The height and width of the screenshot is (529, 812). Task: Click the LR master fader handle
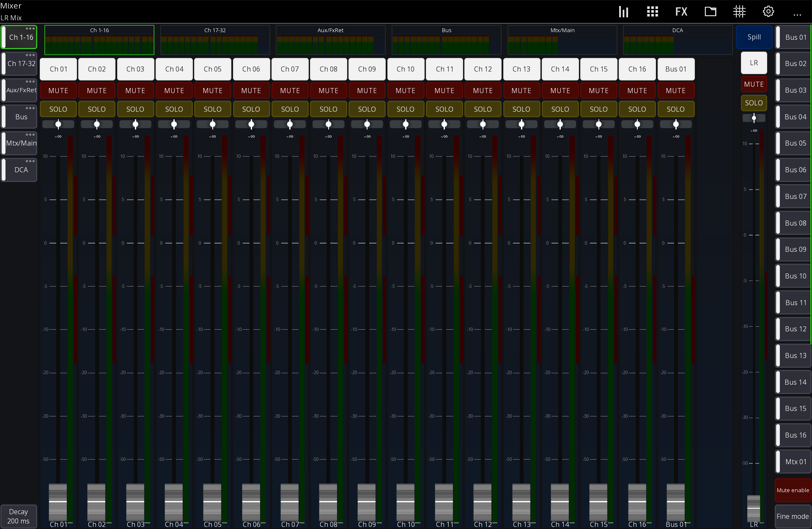(754, 507)
